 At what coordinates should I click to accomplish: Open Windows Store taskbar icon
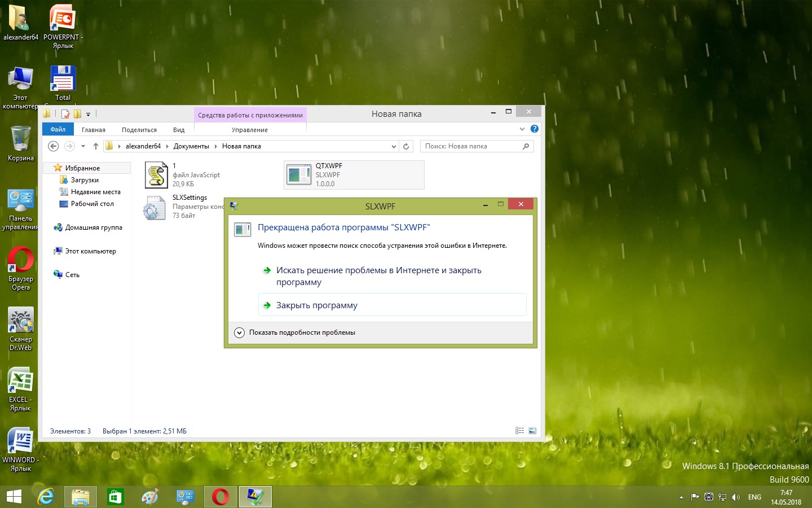pos(115,497)
